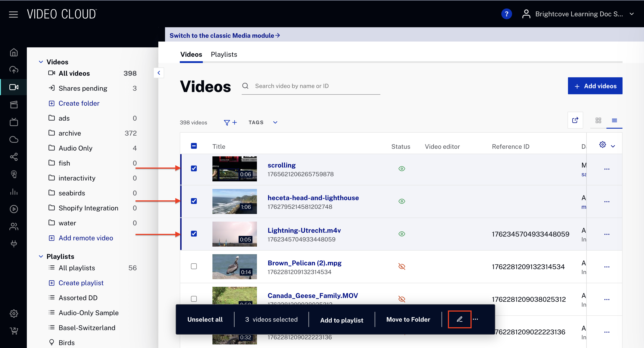This screenshot has width=644, height=348.
Task: Collapse the Videos tree section
Action: pos(41,62)
